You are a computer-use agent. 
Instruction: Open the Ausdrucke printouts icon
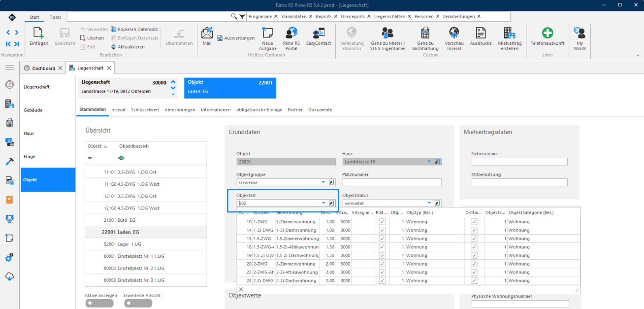481,33
